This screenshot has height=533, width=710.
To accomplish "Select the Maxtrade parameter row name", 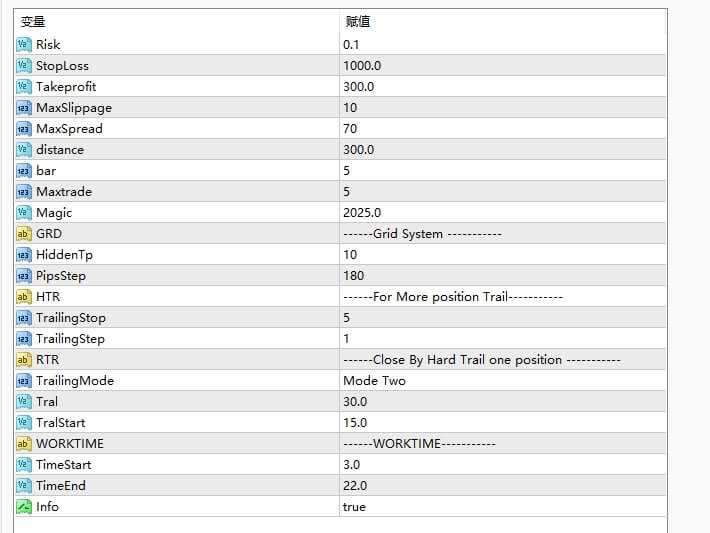I will [62, 192].
